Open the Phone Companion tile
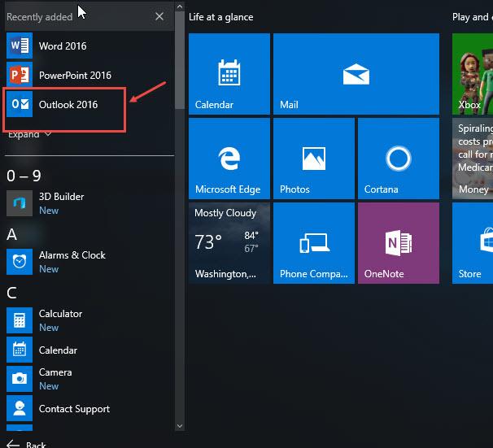Image resolution: width=493 pixels, height=448 pixels. [x=314, y=243]
